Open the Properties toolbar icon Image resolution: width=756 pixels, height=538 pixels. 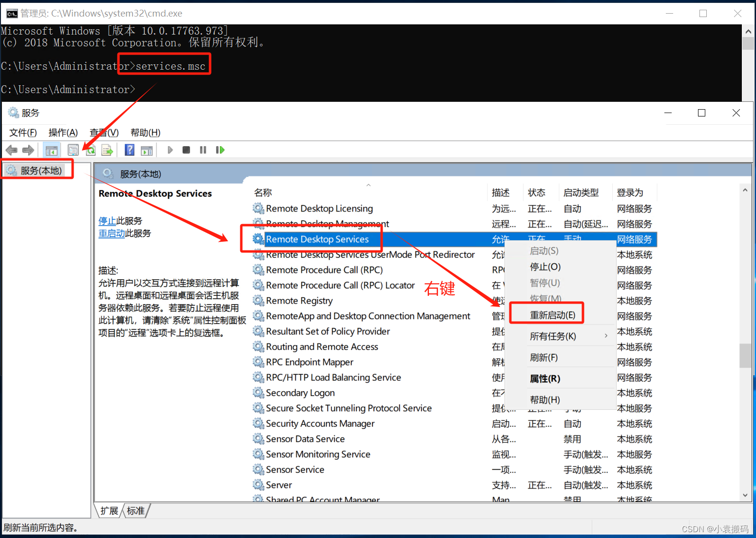pyautogui.click(x=73, y=150)
